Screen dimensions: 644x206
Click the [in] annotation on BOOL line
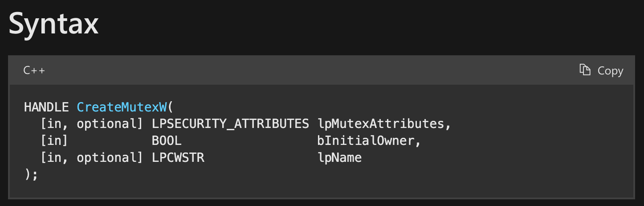point(54,141)
